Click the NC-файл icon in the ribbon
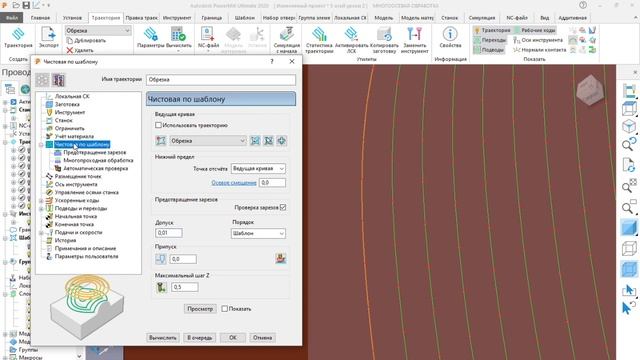Screen dimensions: 640x360 click(x=208, y=35)
